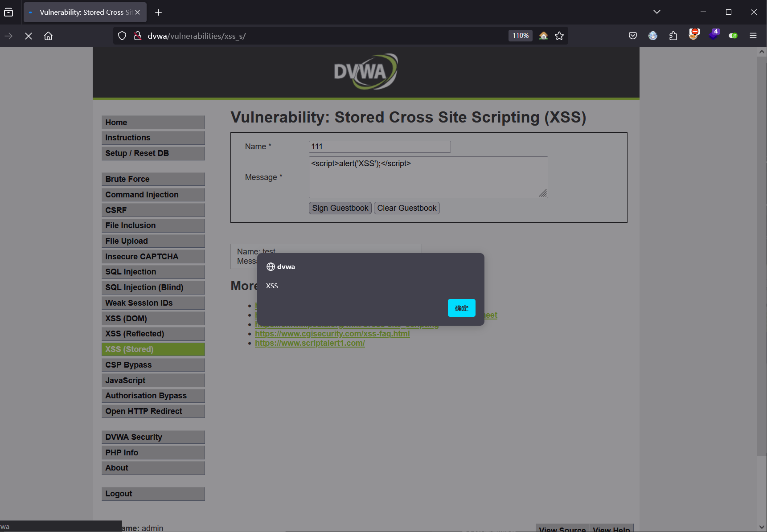
Task: Open XSS (Reflected) page
Action: tap(153, 334)
